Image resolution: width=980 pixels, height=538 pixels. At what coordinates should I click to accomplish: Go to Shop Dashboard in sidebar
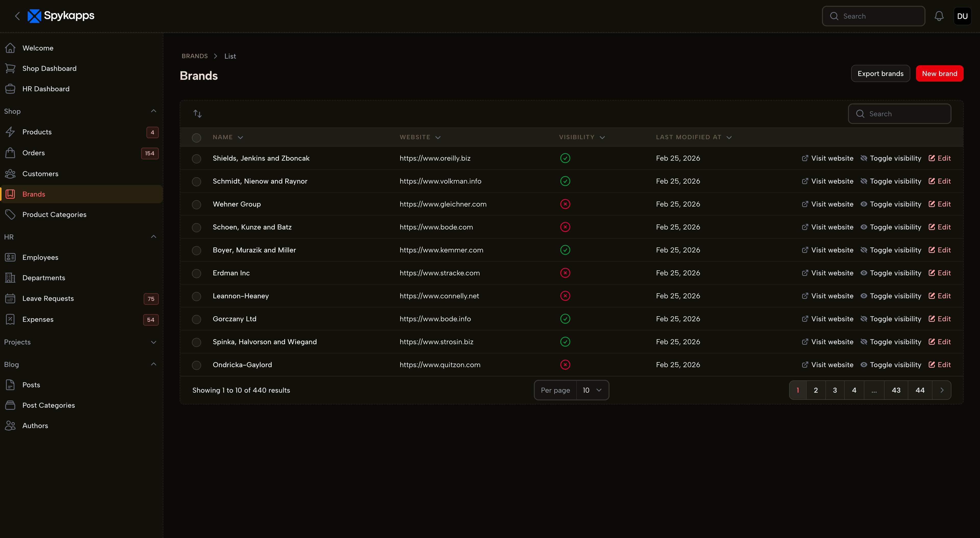point(50,68)
